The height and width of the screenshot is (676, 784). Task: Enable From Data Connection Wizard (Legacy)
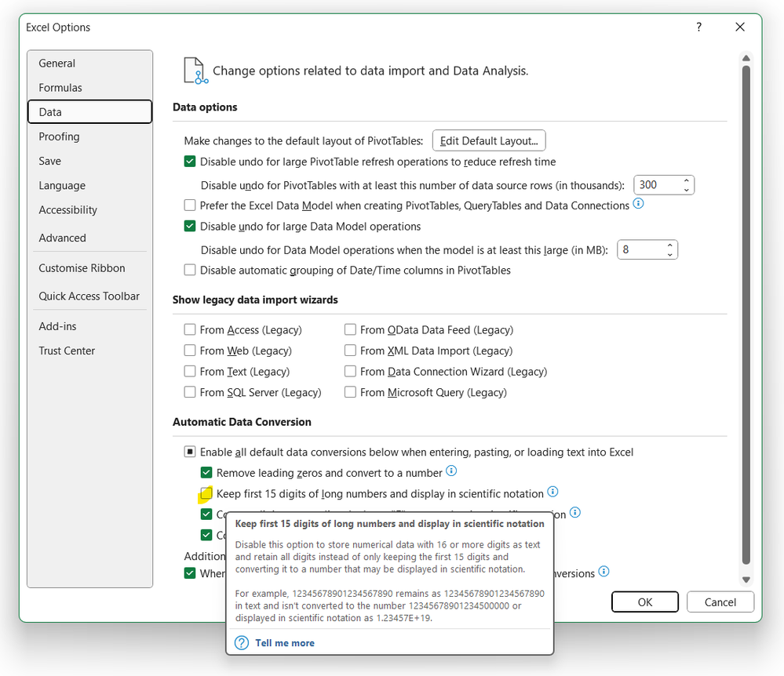(x=350, y=372)
